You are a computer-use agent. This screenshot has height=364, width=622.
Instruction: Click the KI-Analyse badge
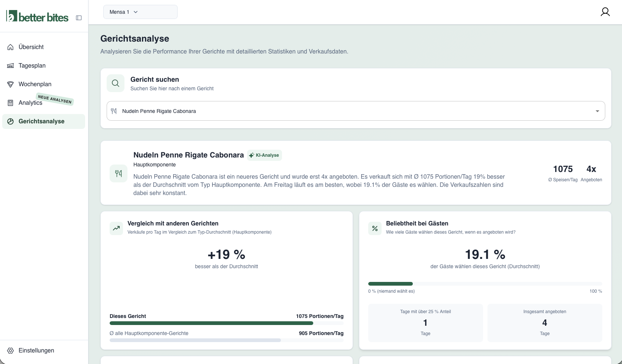pyautogui.click(x=265, y=155)
